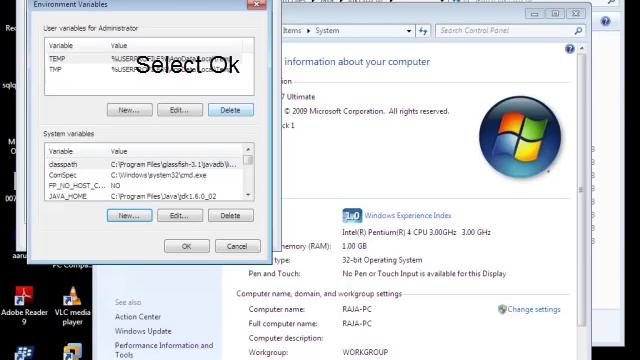640x360 pixels.
Task: Select the ComSpec system variable
Action: (144, 175)
